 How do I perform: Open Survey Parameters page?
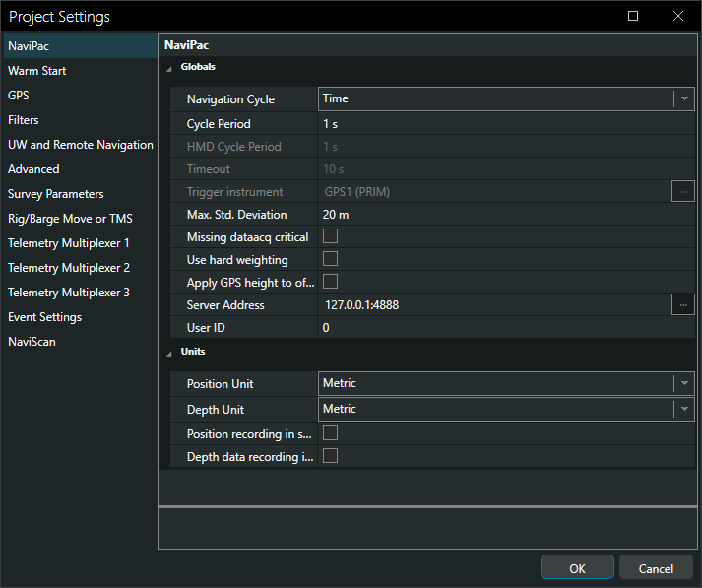[81, 194]
